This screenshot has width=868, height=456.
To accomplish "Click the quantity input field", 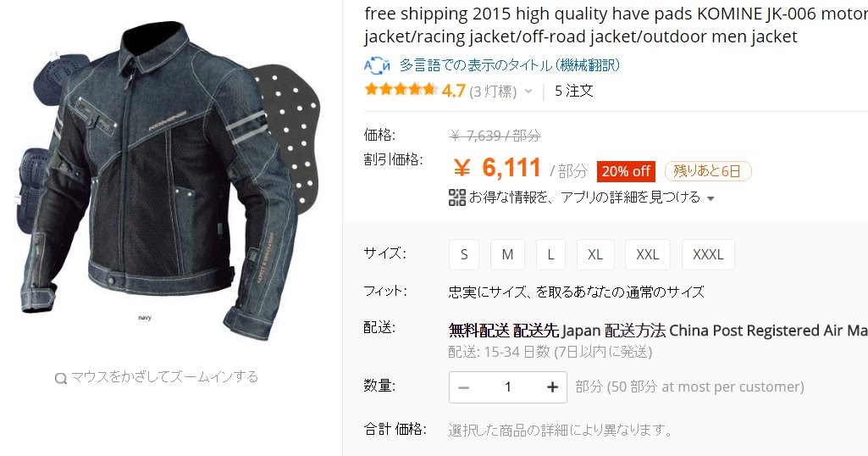I will pos(507,387).
